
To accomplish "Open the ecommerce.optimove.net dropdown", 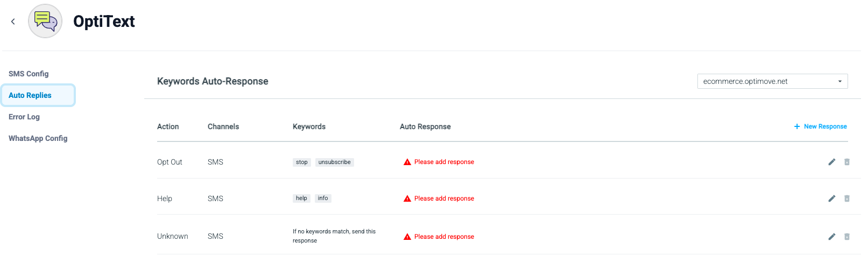I will [772, 81].
